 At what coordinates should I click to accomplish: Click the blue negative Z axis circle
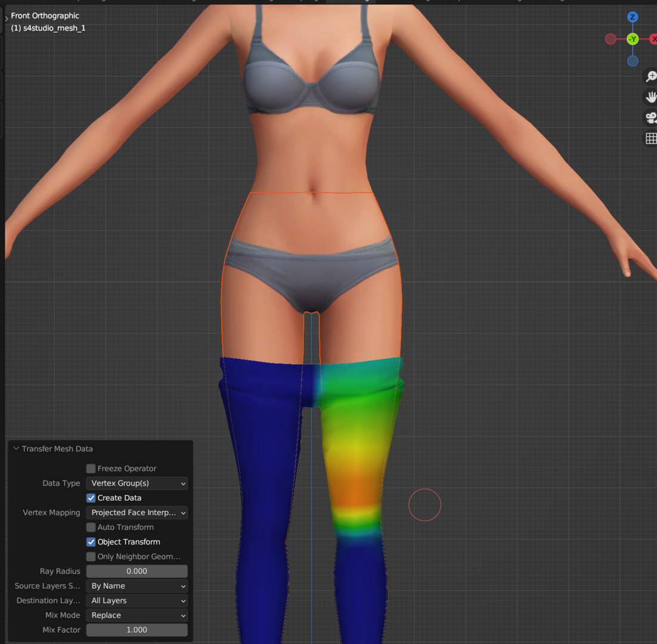click(633, 61)
